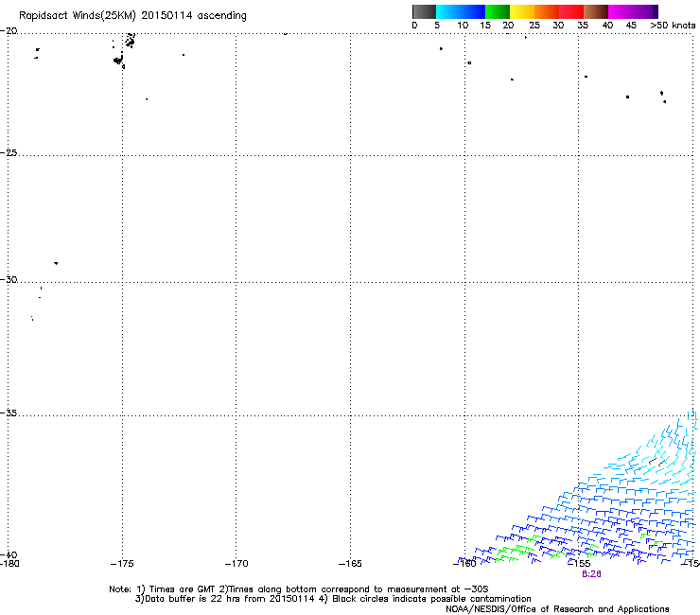Click the purple 6:26 time label

coord(591,574)
